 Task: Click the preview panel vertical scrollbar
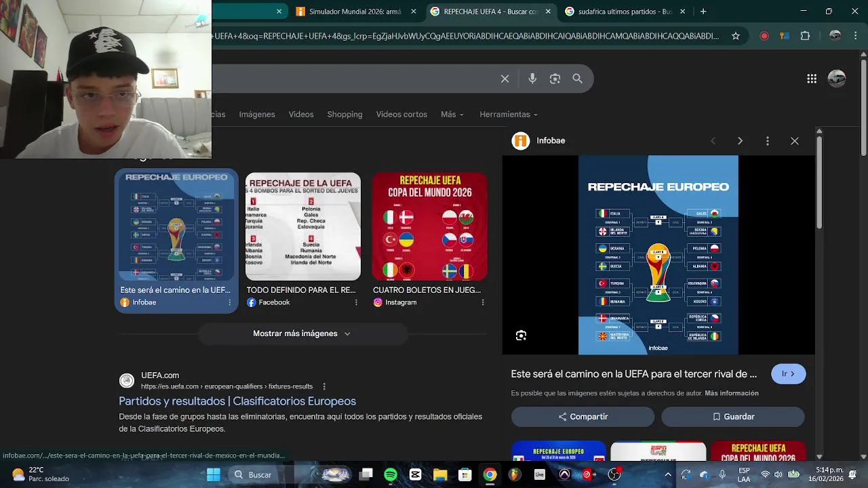tap(819, 183)
